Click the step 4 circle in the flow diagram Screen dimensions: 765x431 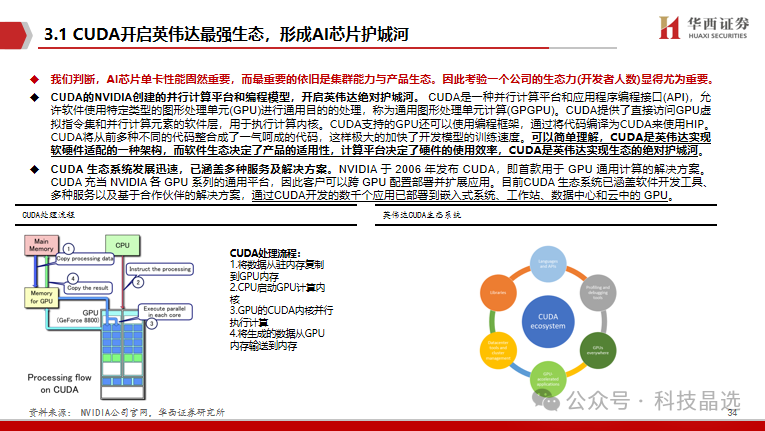point(73,279)
